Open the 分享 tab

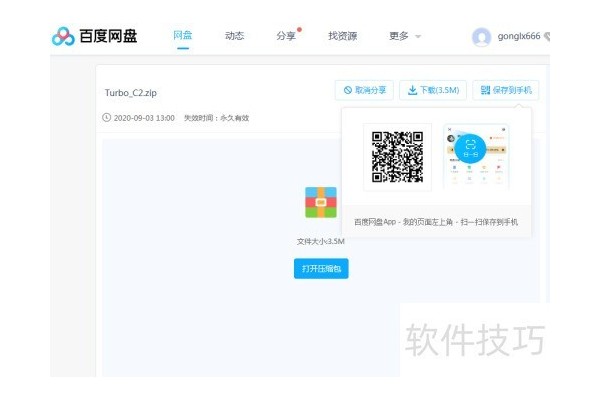286,36
